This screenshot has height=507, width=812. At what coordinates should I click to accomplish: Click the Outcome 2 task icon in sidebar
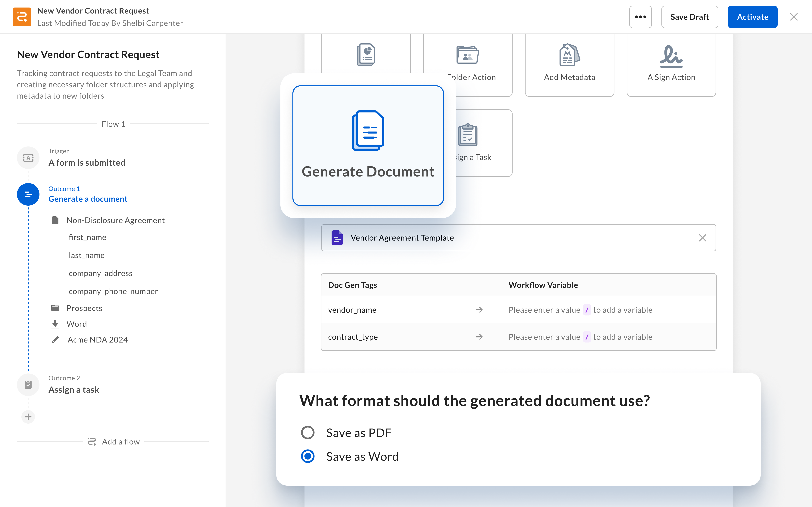click(28, 384)
